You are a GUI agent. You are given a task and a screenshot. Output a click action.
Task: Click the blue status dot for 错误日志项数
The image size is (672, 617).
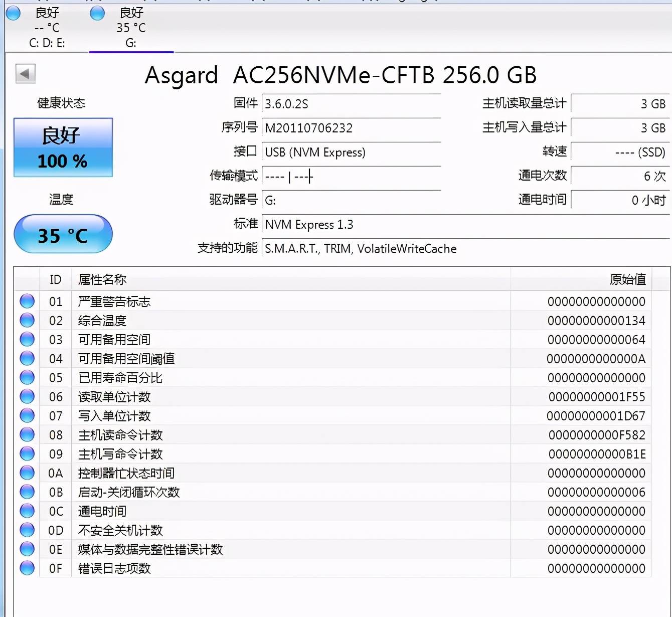pos(27,567)
